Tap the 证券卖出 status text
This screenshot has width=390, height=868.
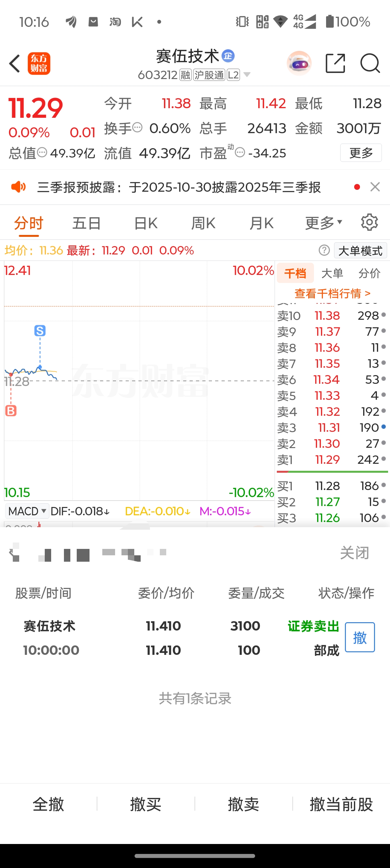[313, 626]
